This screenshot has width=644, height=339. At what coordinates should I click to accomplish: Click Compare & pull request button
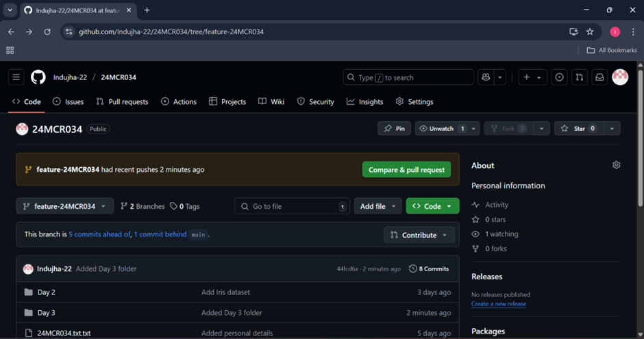pos(406,170)
